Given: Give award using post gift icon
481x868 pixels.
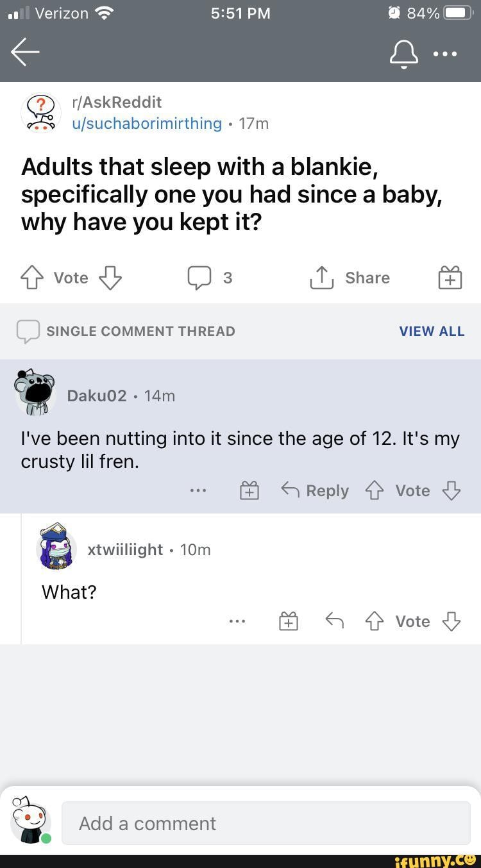Looking at the screenshot, I should click(x=450, y=278).
